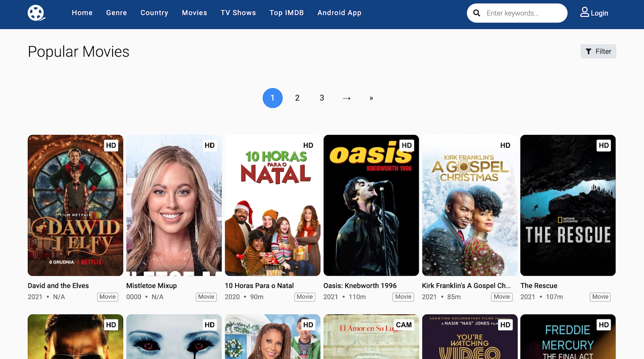Image resolution: width=644 pixels, height=359 pixels.
Task: Open the Movies section
Action: [x=194, y=13]
